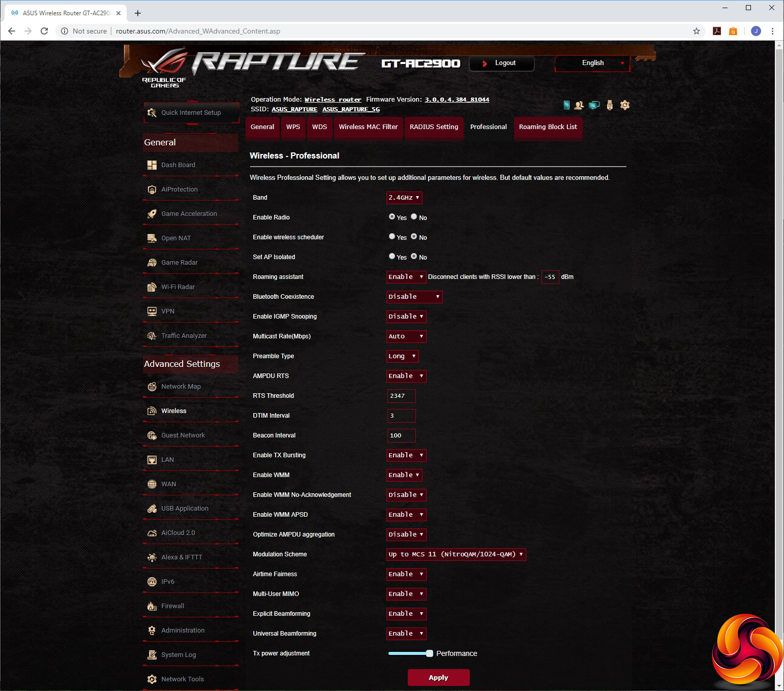Open the Enable IGMP Snooping dropdown

click(x=406, y=317)
